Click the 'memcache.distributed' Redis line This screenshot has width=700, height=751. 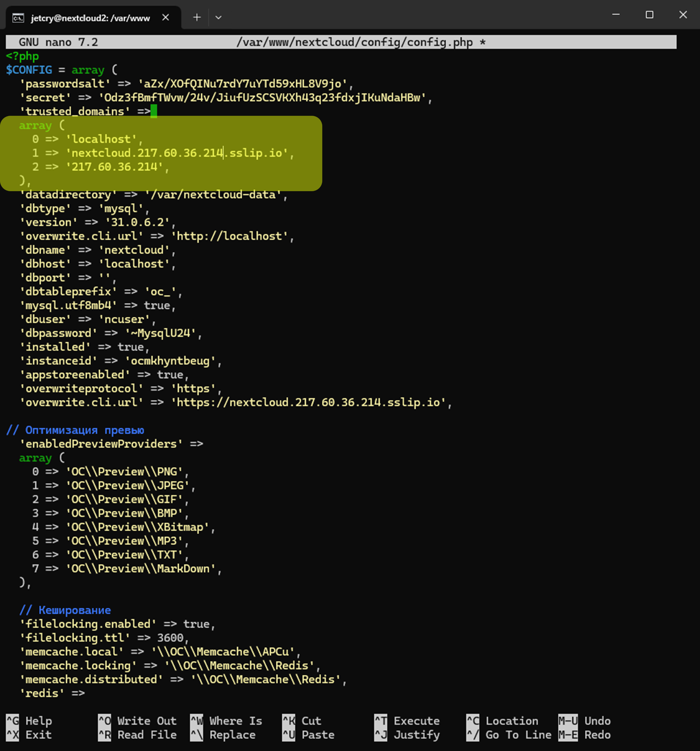click(x=183, y=680)
